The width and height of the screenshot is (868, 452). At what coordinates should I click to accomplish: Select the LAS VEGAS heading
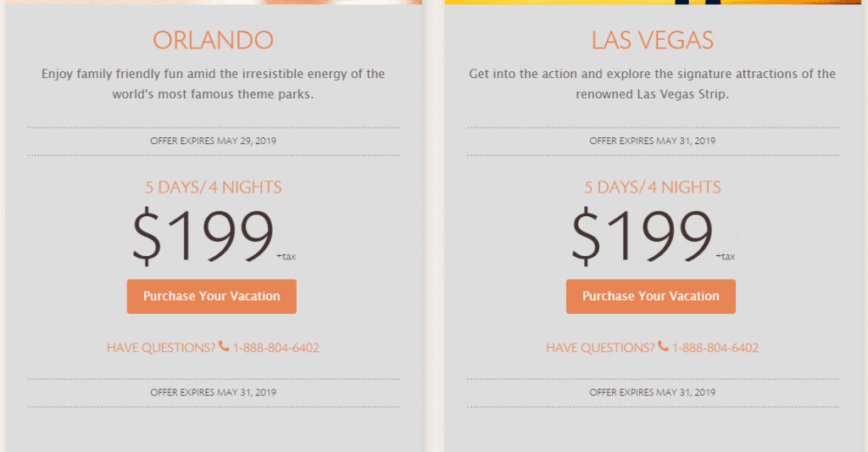(x=652, y=40)
